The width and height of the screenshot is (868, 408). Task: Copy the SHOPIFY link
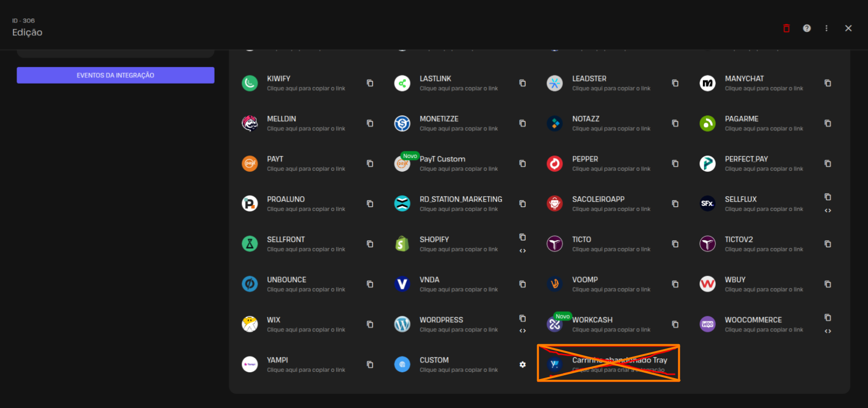(522, 237)
